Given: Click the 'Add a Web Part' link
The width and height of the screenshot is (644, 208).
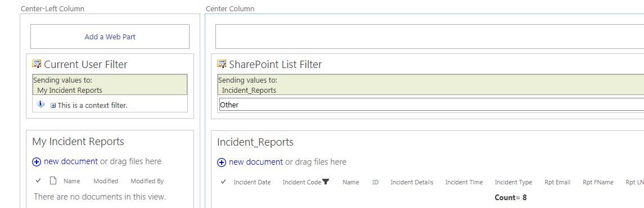Looking at the screenshot, I should (110, 37).
